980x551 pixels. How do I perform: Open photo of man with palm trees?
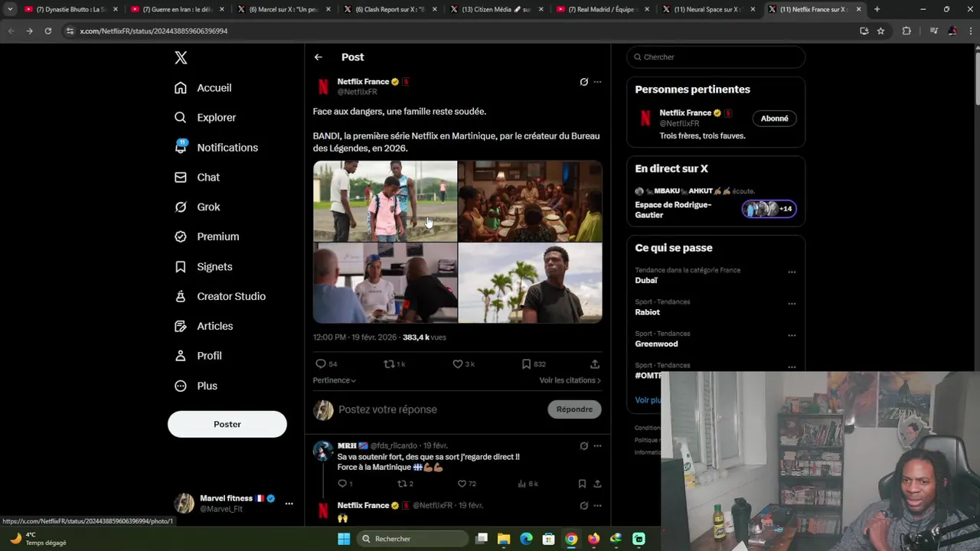531,283
